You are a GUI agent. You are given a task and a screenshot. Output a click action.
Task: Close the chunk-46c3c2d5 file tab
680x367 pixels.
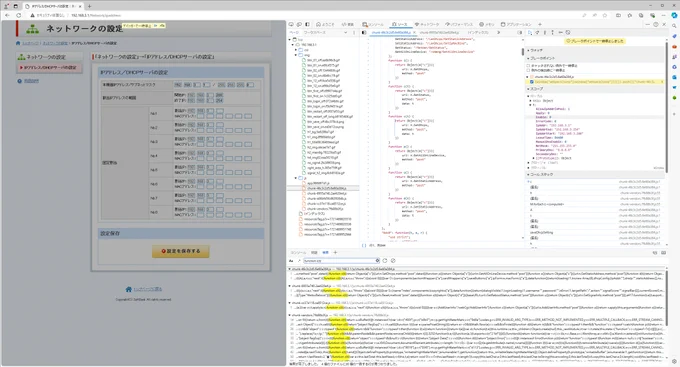pos(414,32)
